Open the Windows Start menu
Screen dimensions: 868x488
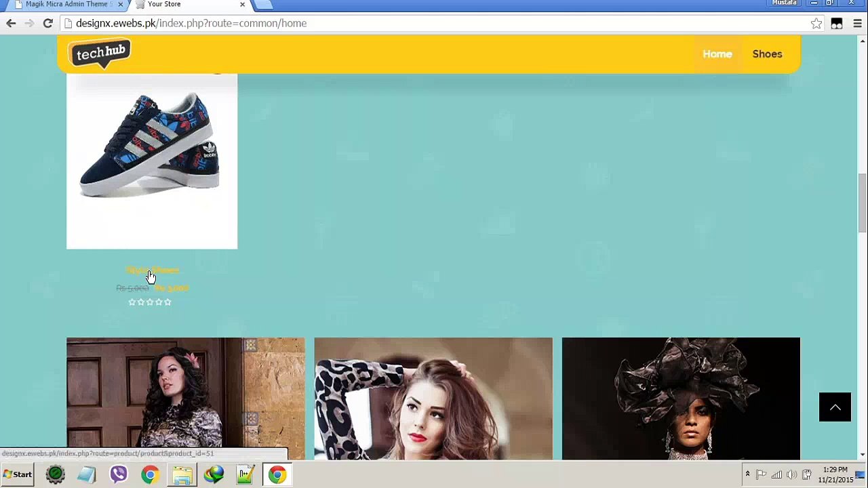point(18,474)
